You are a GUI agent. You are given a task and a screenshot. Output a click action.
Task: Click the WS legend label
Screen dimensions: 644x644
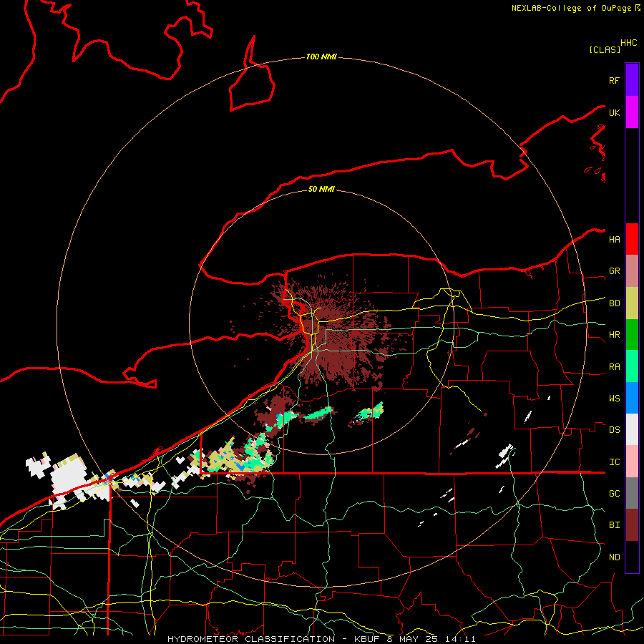614,398
